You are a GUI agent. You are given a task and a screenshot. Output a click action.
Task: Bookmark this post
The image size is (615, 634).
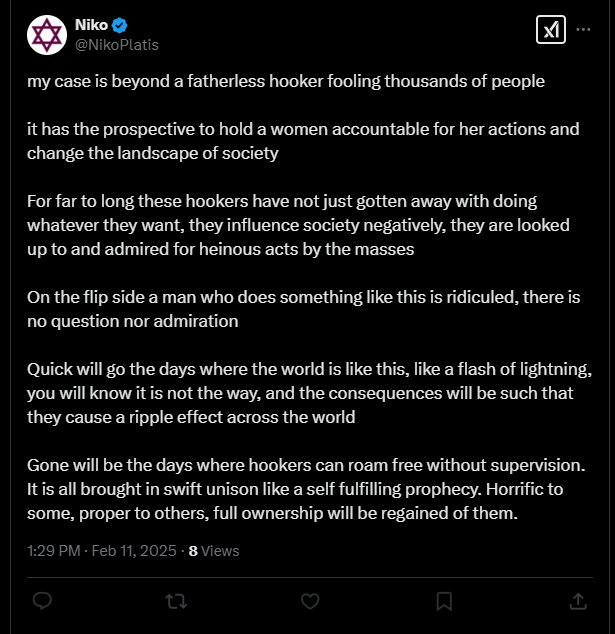click(444, 601)
